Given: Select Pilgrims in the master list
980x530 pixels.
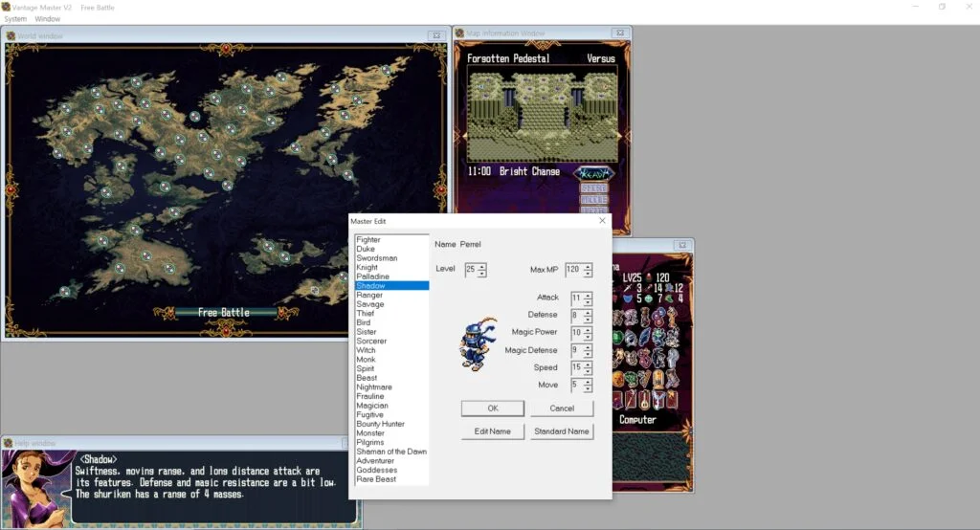Looking at the screenshot, I should [x=391, y=443].
